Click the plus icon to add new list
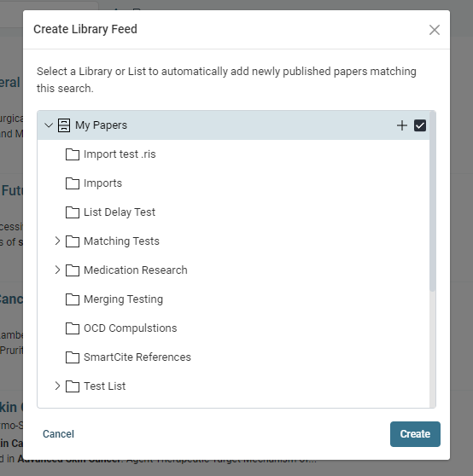 tap(402, 125)
